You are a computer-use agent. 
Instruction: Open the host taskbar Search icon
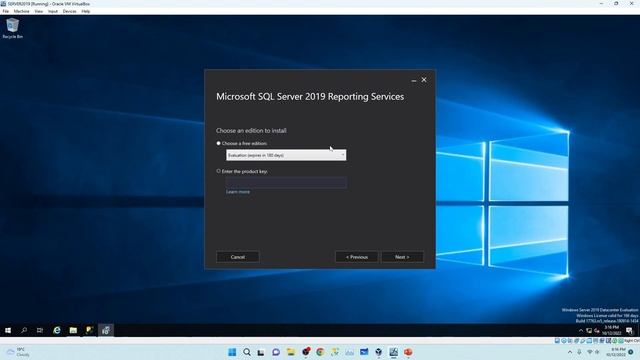click(247, 352)
